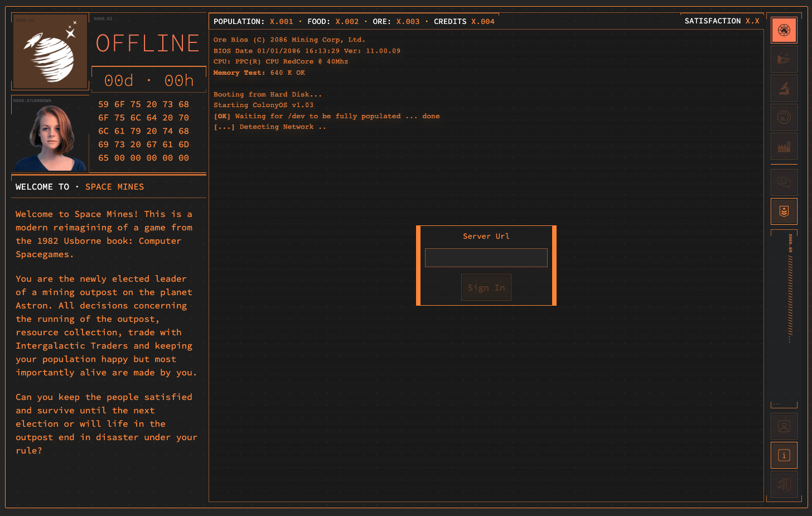Open the spaceship trading panel icon

point(784,59)
